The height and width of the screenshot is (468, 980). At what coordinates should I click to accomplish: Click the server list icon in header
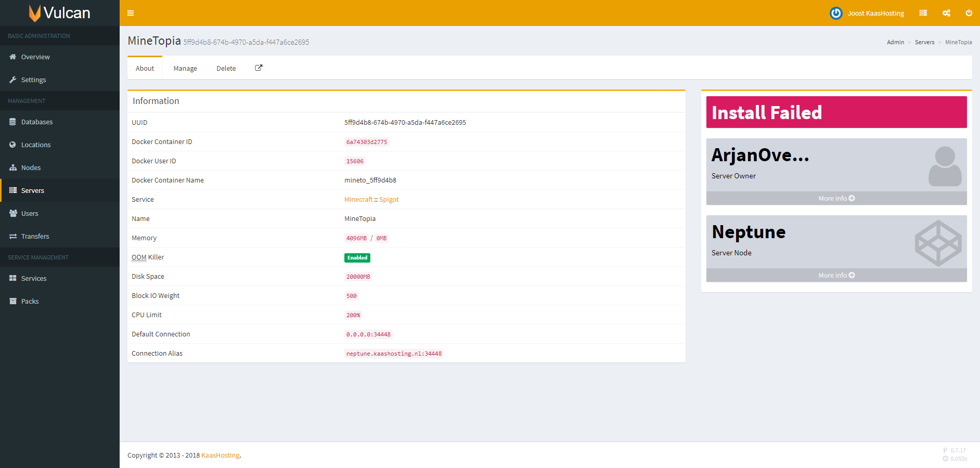[x=923, y=13]
